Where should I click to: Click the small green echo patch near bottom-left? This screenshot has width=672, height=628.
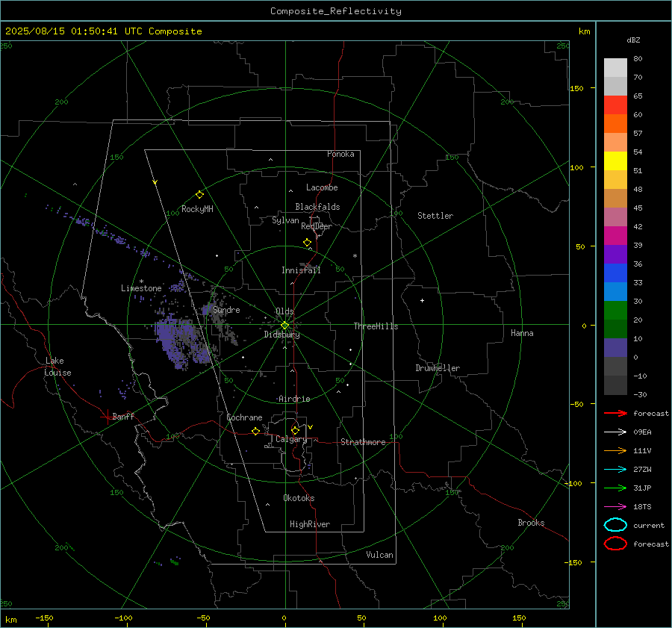[x=175, y=561]
